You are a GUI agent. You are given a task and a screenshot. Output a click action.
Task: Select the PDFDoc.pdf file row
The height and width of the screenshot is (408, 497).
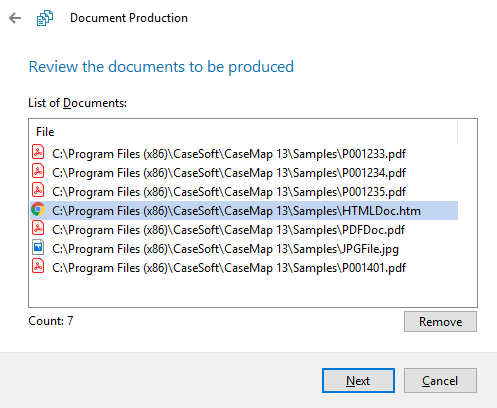244,230
